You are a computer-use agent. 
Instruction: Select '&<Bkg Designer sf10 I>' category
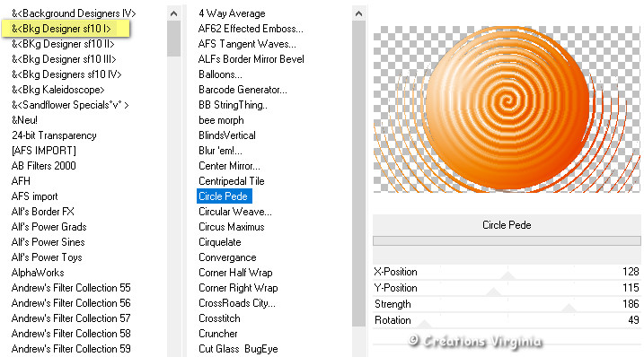61,29
